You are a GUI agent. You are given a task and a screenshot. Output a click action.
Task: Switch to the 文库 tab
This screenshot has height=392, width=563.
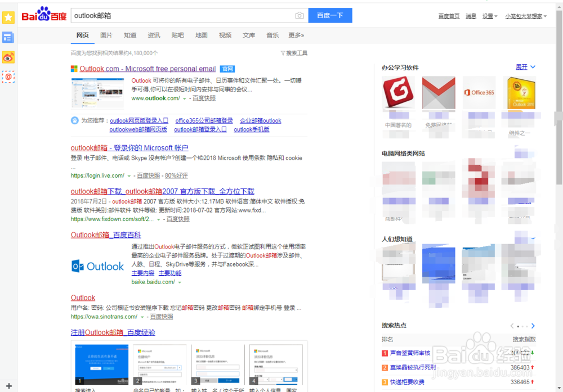click(x=249, y=35)
